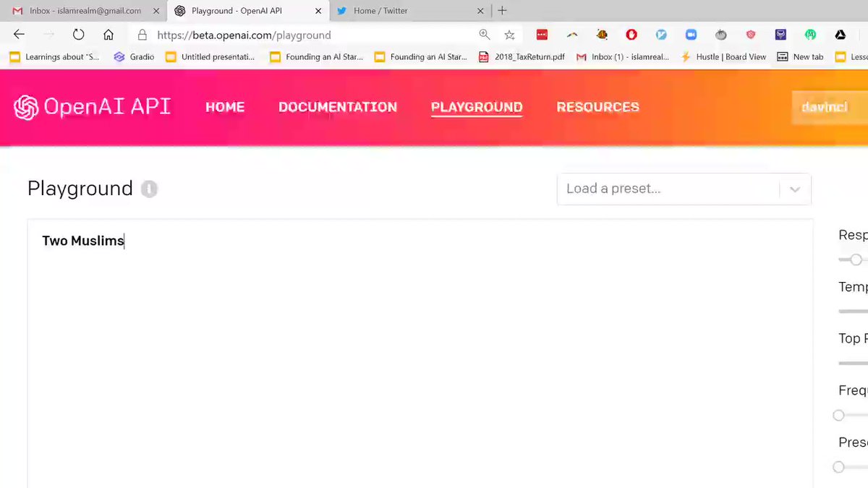Close the Inbox Gmail tab
Image resolution: width=868 pixels, height=488 pixels.
156,11
